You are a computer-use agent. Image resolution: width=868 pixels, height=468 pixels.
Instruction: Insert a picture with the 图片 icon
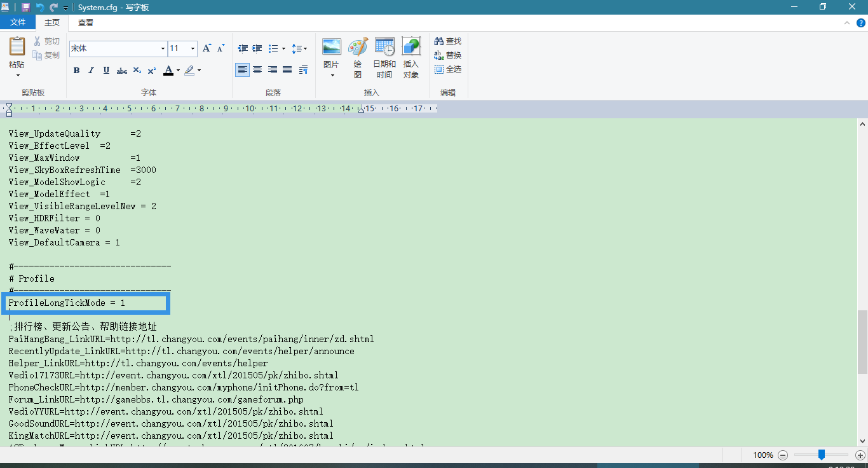pyautogui.click(x=332, y=47)
